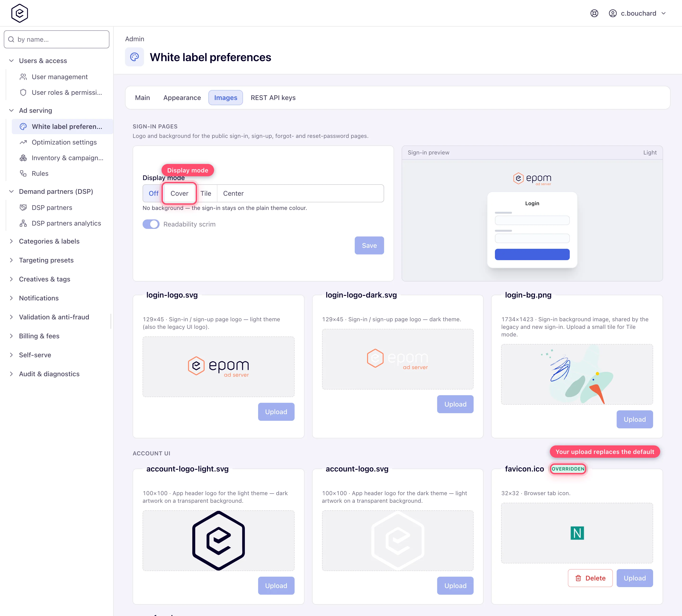This screenshot has width=682, height=616.
Task: Click the user avatar icon beside c.bouchard
Action: coord(613,13)
